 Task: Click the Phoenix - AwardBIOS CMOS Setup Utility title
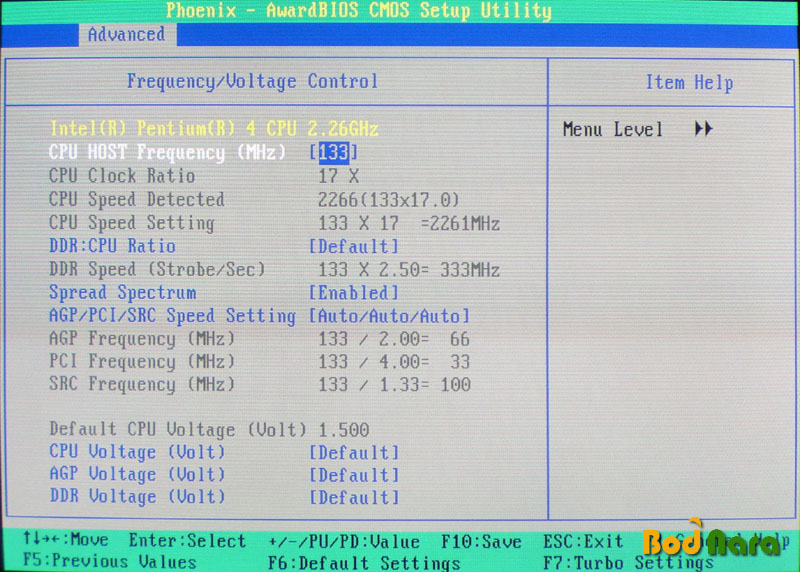[x=359, y=11]
